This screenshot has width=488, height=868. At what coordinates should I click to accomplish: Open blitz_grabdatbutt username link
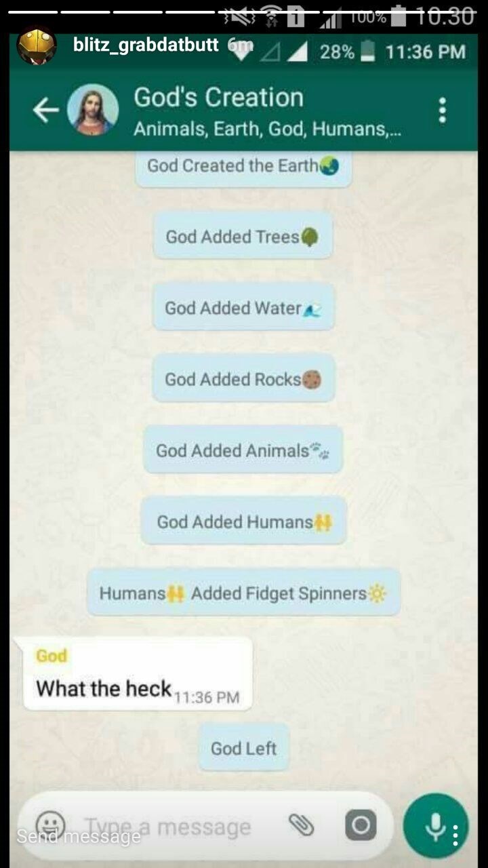click(146, 45)
